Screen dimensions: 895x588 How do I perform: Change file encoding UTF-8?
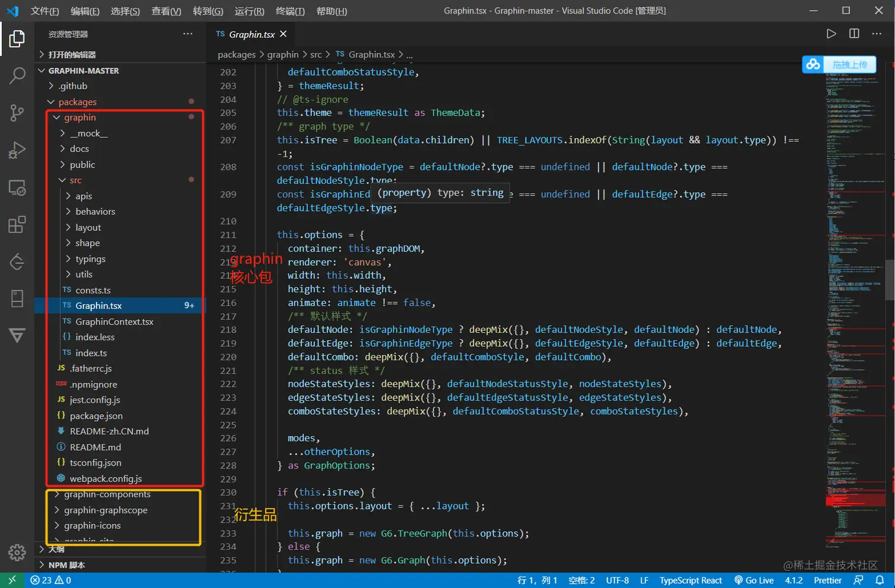[x=617, y=580]
